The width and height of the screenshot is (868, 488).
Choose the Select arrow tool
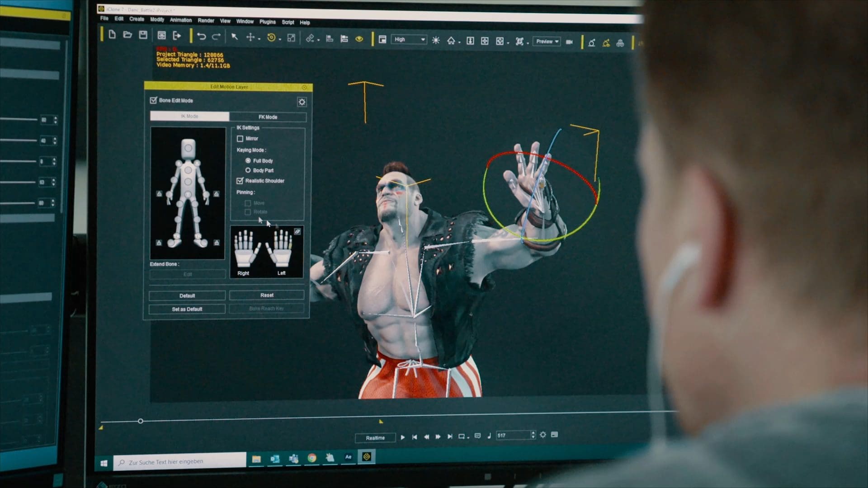click(234, 37)
